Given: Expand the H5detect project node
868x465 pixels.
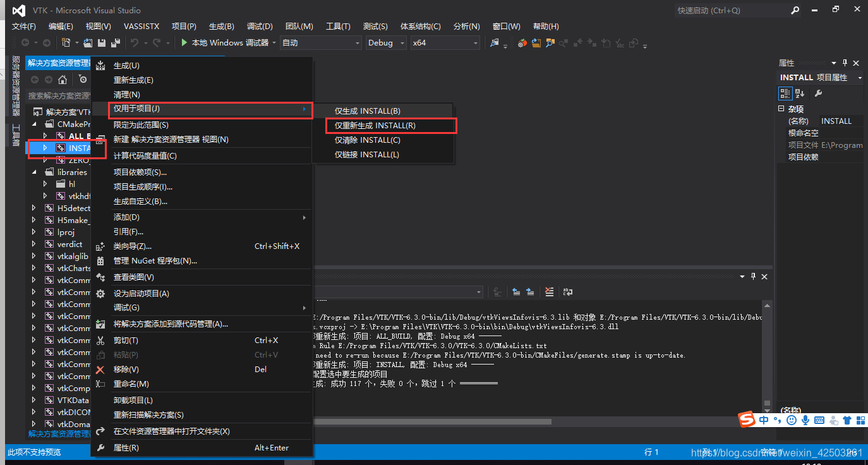Looking at the screenshot, I should (34, 208).
